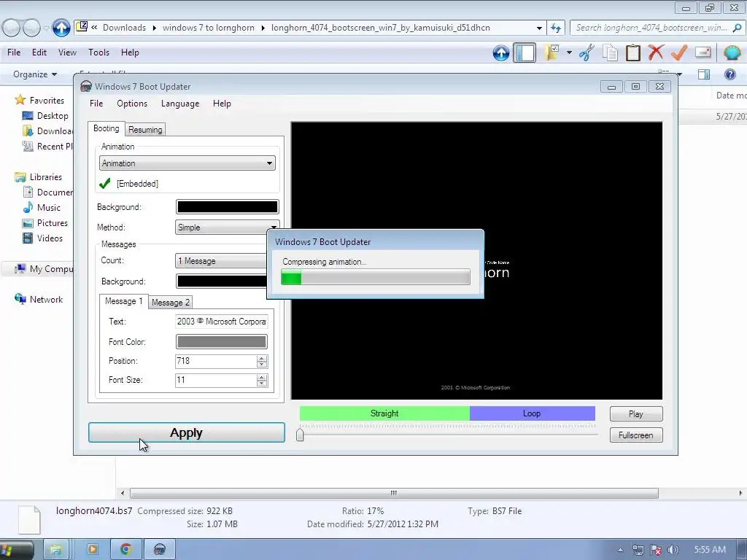
Task: Click the folder options icon with checkmark
Action: 552,52
